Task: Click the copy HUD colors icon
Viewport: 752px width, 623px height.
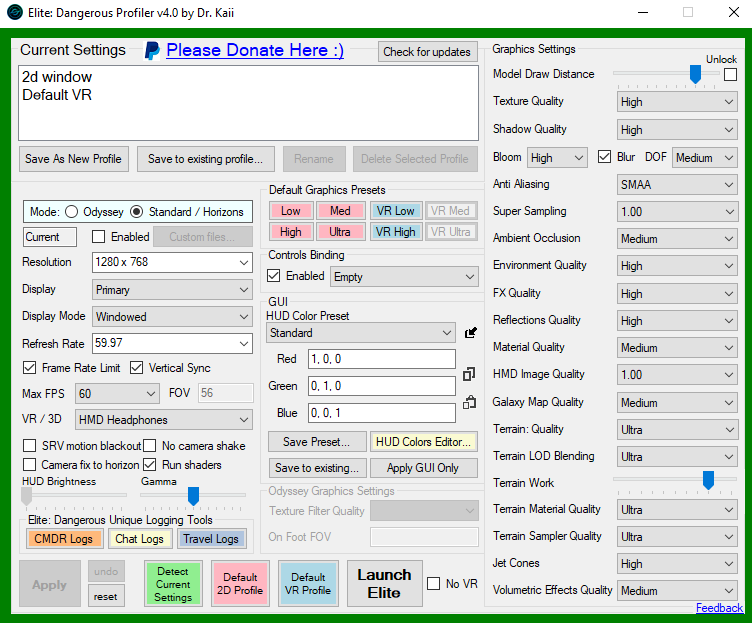Action: tap(469, 374)
